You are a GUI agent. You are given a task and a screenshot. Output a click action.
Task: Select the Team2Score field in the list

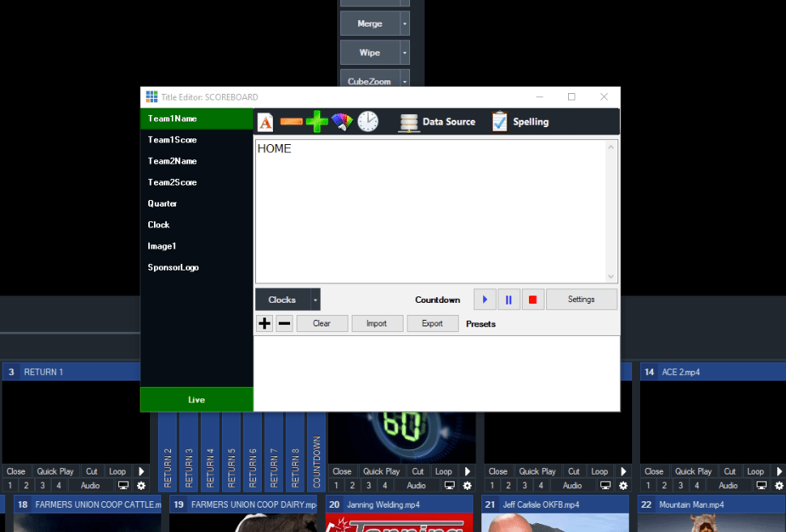(x=173, y=182)
